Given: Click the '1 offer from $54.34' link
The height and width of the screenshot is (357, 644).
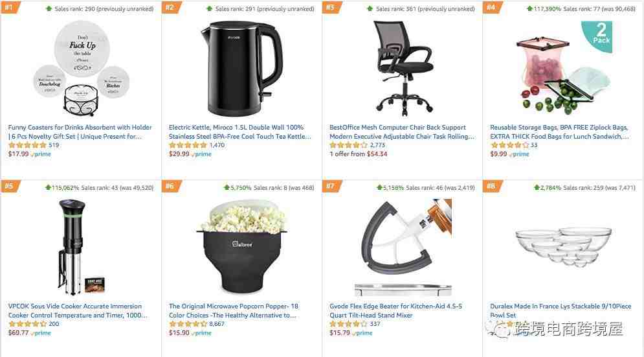Looking at the screenshot, I should 358,154.
